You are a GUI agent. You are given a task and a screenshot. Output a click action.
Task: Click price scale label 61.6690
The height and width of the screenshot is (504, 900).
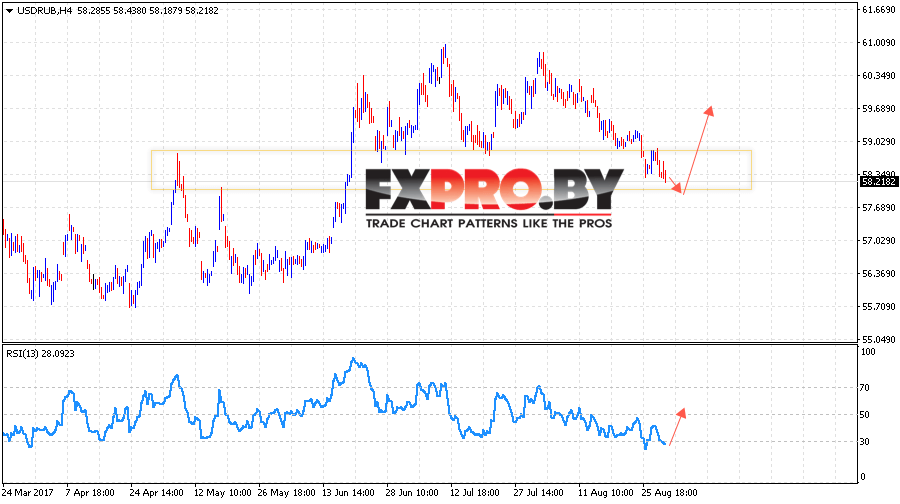pos(879,10)
